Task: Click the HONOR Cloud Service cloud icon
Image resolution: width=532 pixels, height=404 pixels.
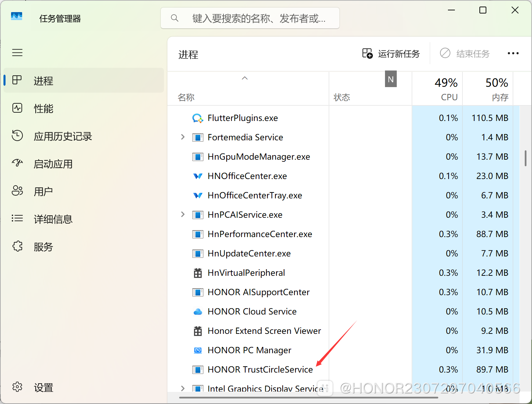Action: [x=198, y=312]
